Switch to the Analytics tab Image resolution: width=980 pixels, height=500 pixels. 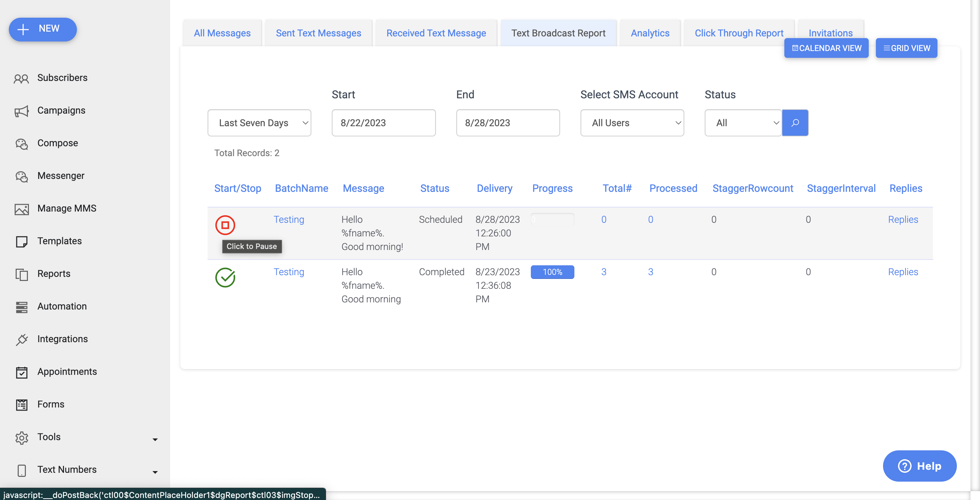pyautogui.click(x=650, y=33)
